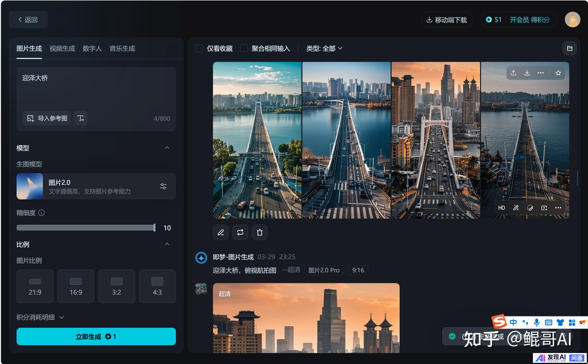Select the 16:9 aspect ratio option
Image resolution: width=588 pixels, height=364 pixels.
[x=76, y=286]
